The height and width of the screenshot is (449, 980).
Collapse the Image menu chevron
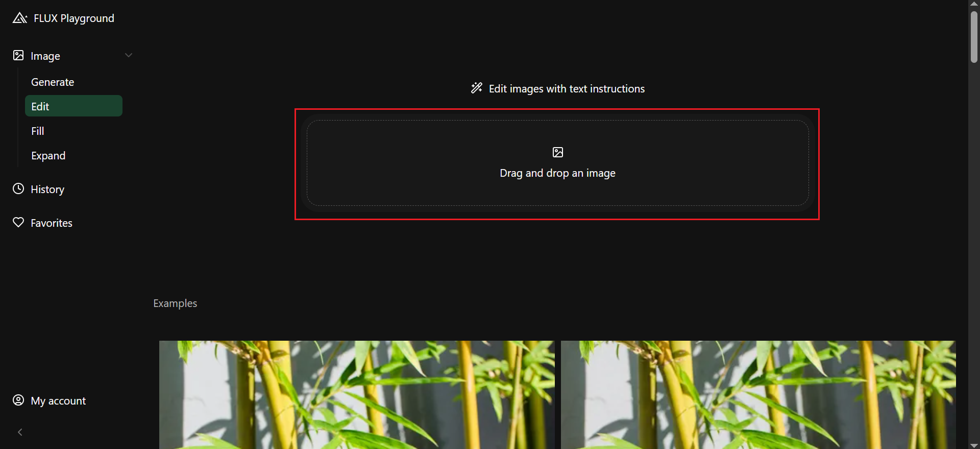[x=129, y=55]
